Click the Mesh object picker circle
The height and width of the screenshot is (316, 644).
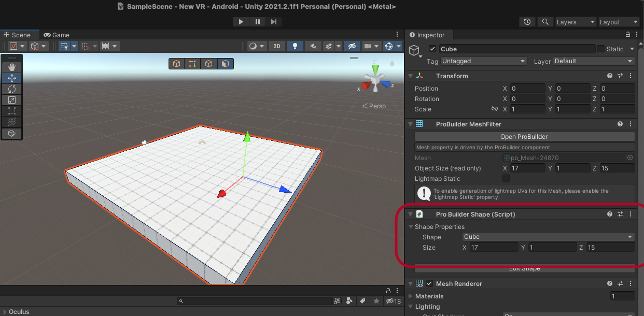[630, 157]
